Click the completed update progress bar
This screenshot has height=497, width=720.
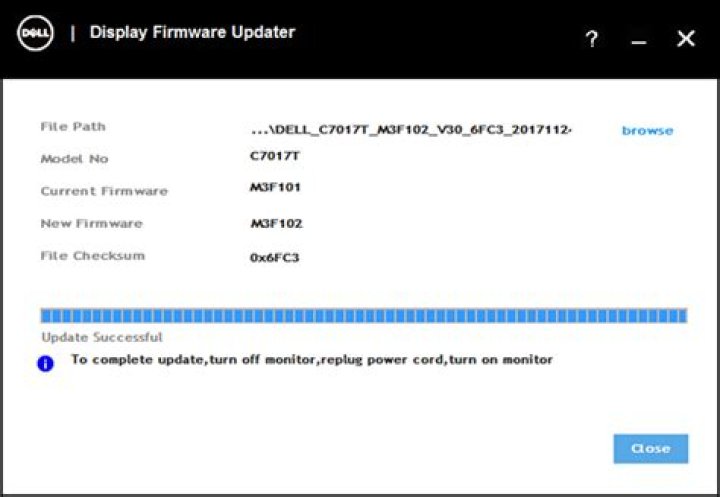point(363,316)
